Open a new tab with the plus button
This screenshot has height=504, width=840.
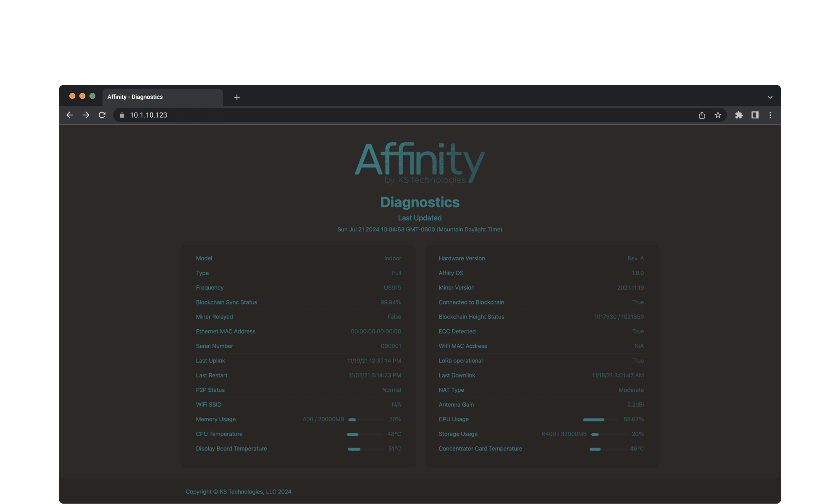click(237, 97)
